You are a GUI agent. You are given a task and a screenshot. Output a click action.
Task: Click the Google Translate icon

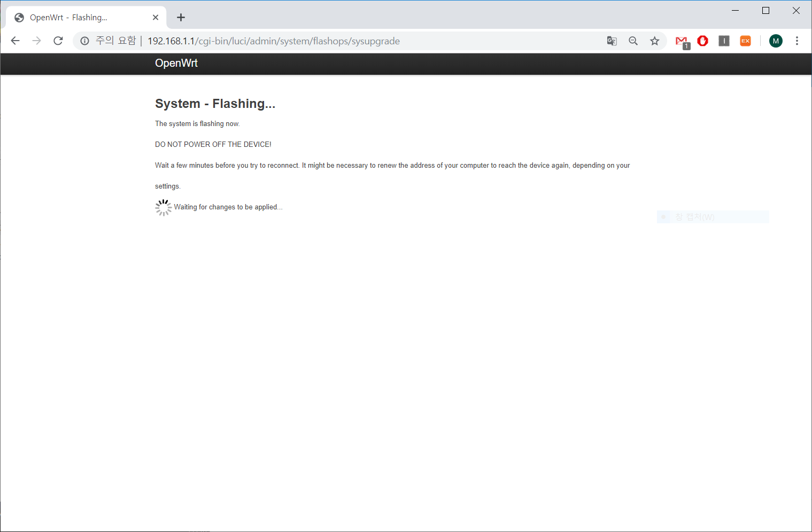[612, 41]
